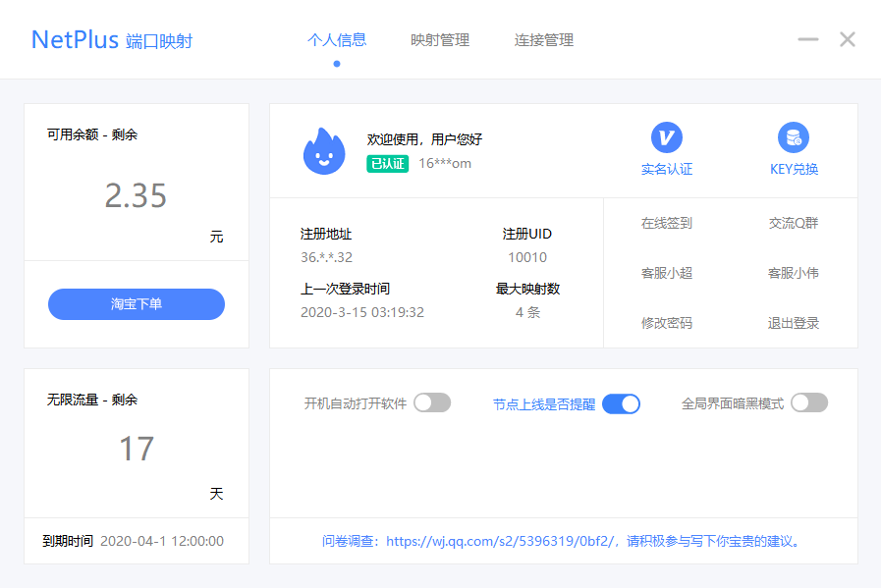The image size is (881, 588).
Task: Minimize the NetPlus window
Action: click(808, 40)
